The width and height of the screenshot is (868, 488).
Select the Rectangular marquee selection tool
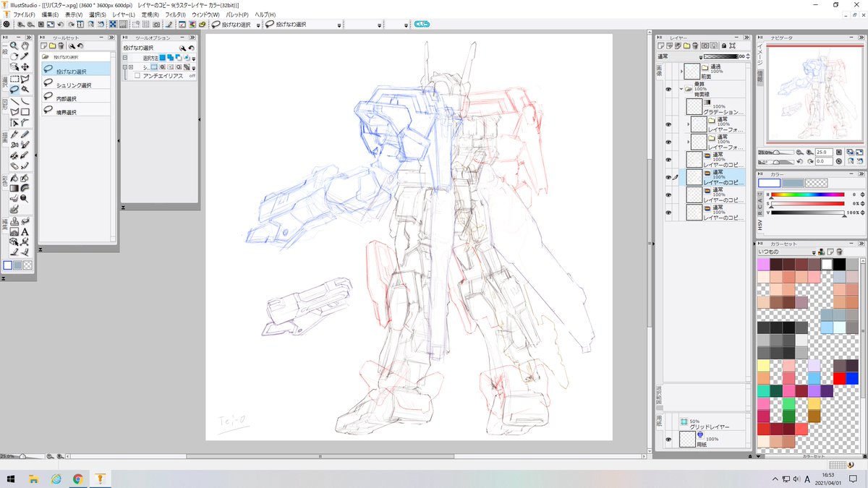tap(14, 77)
